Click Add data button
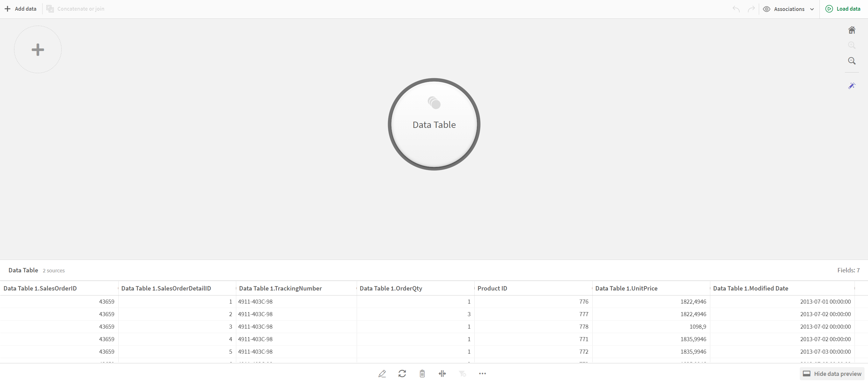This screenshot has height=384, width=868. [20, 8]
